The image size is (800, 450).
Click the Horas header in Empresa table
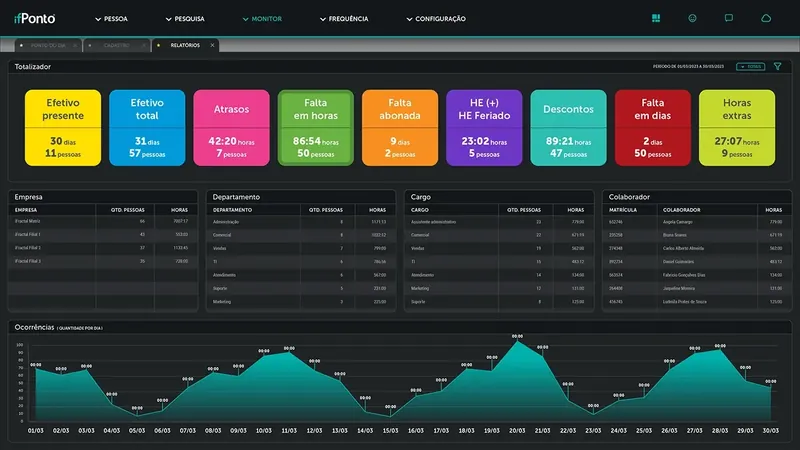pyautogui.click(x=180, y=210)
